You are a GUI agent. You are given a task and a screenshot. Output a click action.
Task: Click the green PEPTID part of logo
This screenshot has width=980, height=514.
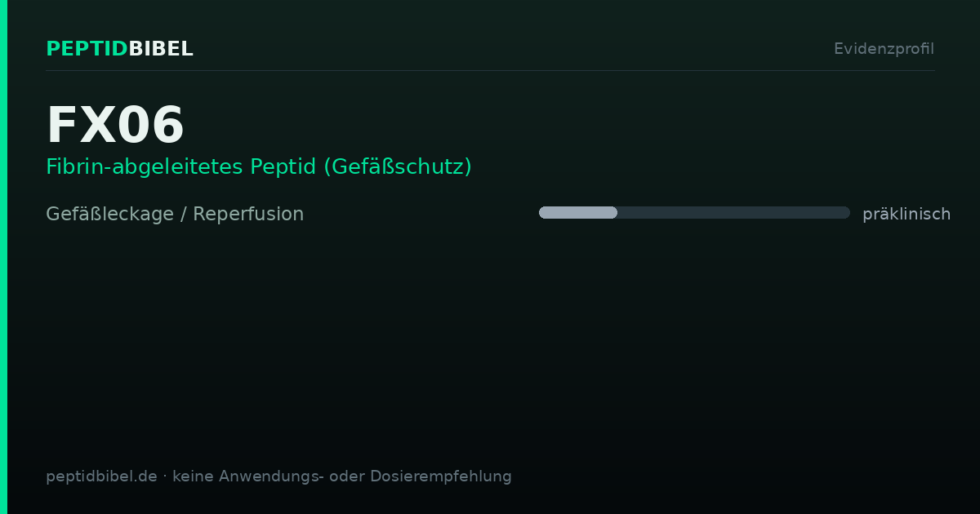(87, 49)
